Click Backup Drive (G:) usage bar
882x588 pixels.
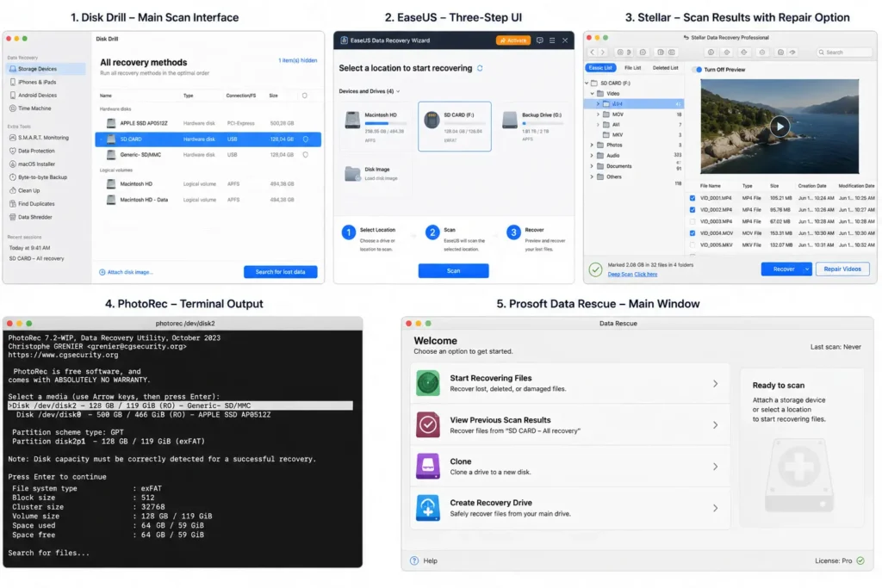(x=543, y=123)
